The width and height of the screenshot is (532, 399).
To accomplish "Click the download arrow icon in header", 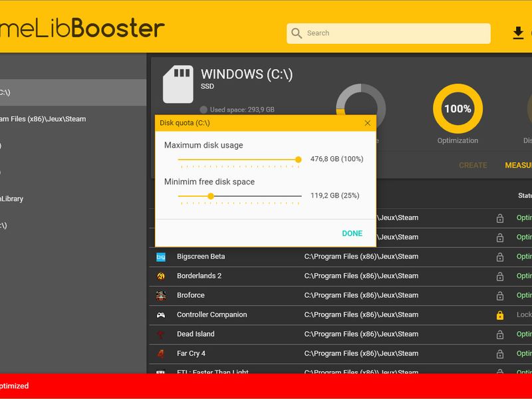I will (518, 33).
